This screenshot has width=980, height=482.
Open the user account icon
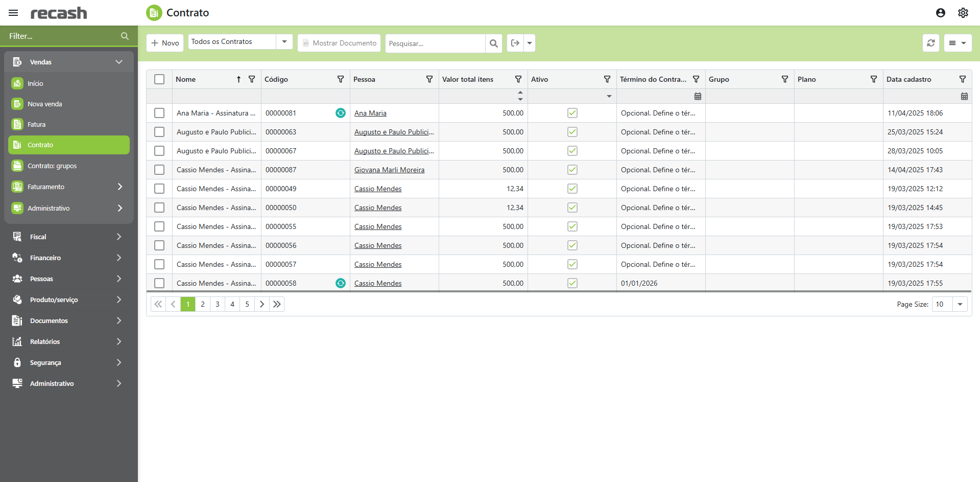[940, 13]
